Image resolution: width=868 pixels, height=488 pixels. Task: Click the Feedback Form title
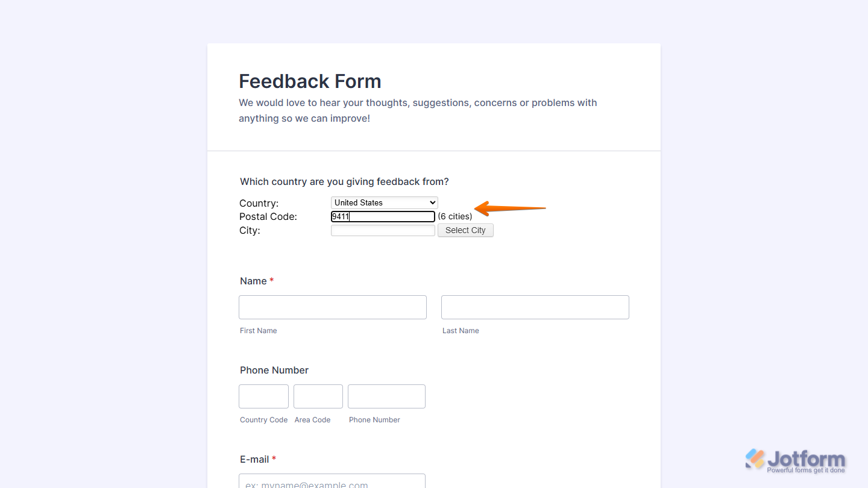[x=310, y=81]
